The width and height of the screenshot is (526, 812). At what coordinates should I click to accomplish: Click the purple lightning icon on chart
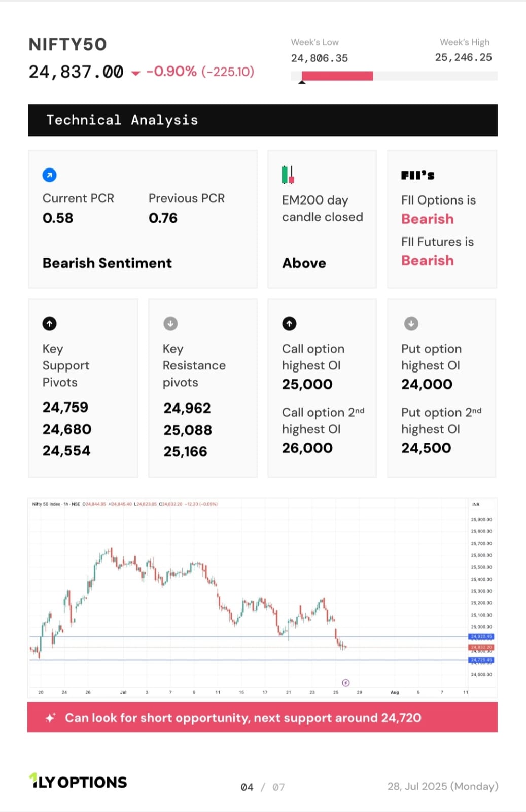[346, 683]
